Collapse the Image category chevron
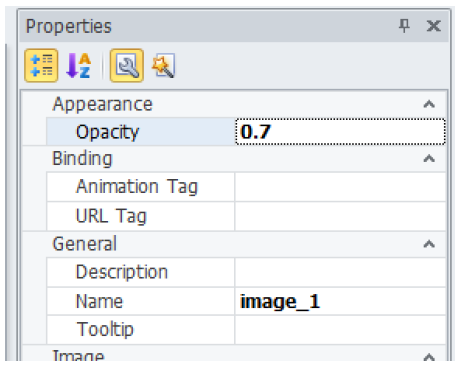 point(429,357)
